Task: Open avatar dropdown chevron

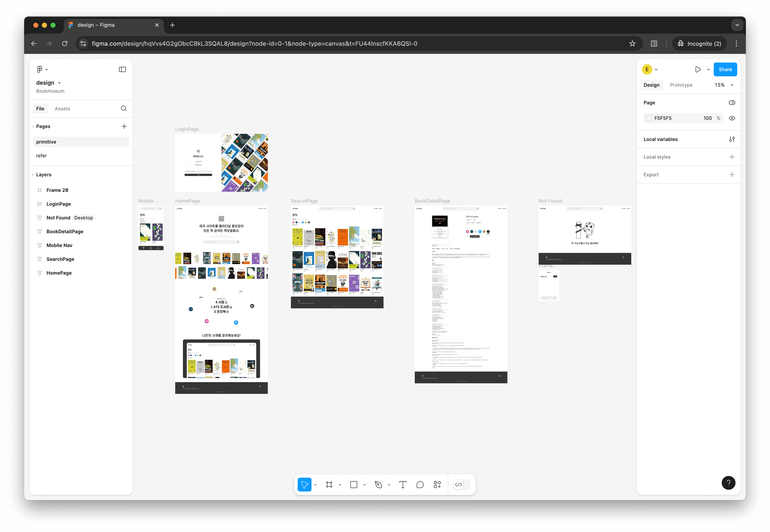Action: tap(656, 70)
